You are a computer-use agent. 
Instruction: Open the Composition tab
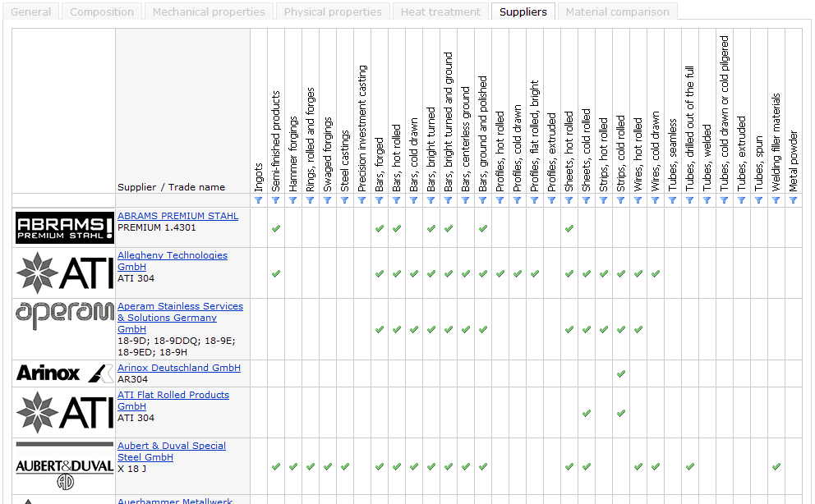pos(102,11)
